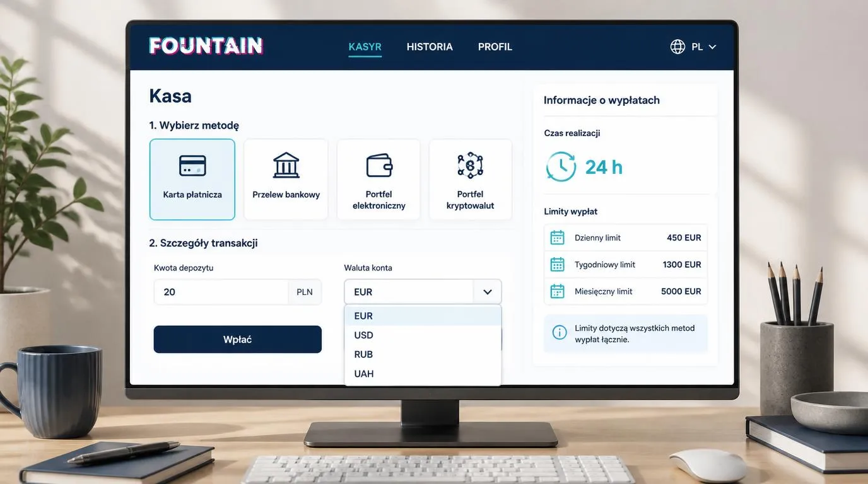Click the 5000 EUR monthly limit value
This screenshot has height=484, width=868.
(x=681, y=291)
